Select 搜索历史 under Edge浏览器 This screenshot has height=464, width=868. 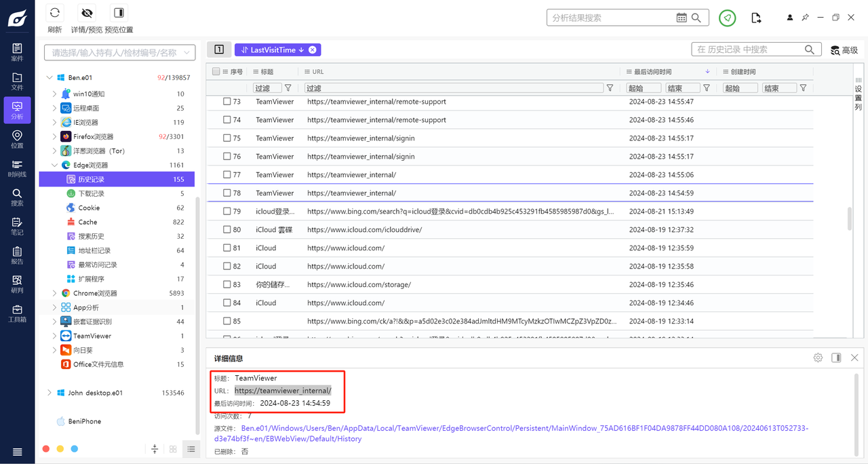[117, 237]
